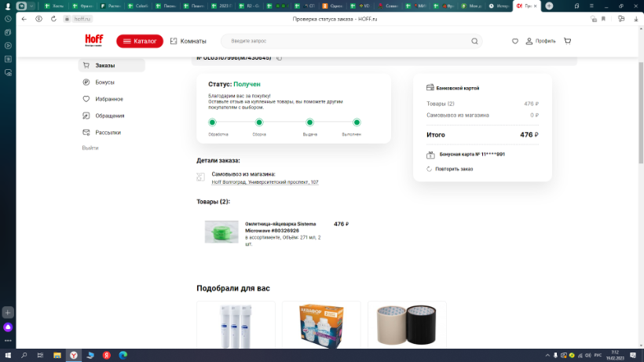
Task: Copy the order number with copy icon
Action: click(280, 58)
